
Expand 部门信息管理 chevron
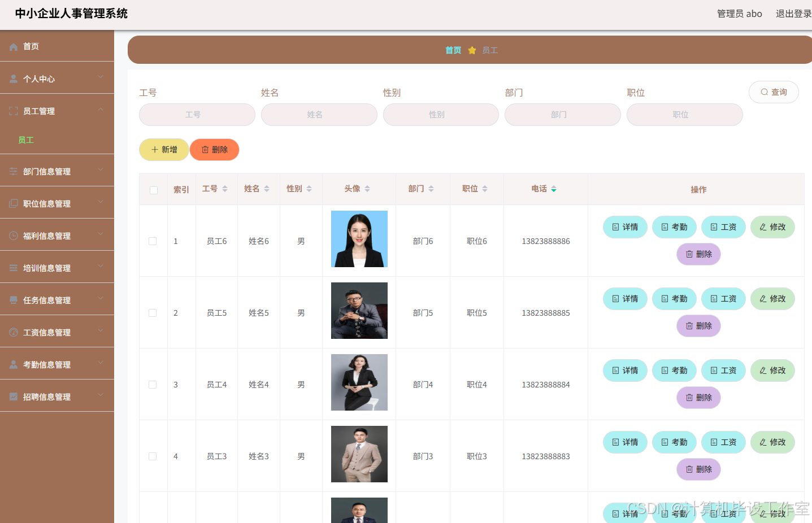[101, 169]
